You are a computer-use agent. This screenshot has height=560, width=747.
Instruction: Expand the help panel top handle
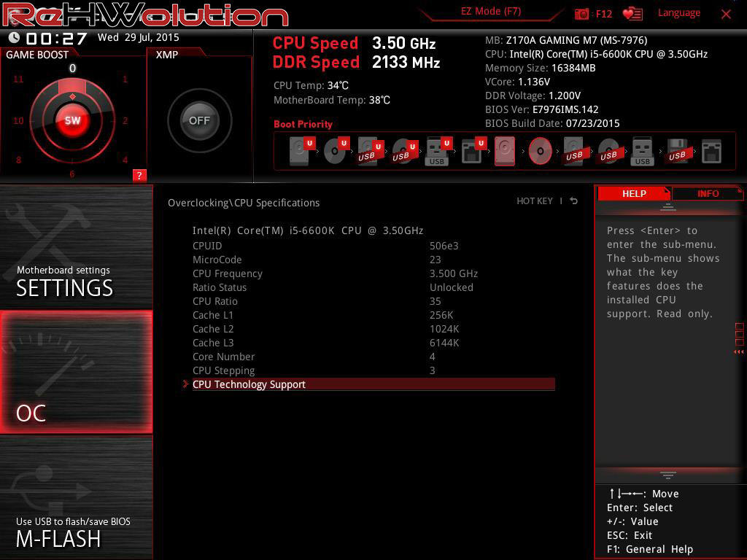[667, 208]
